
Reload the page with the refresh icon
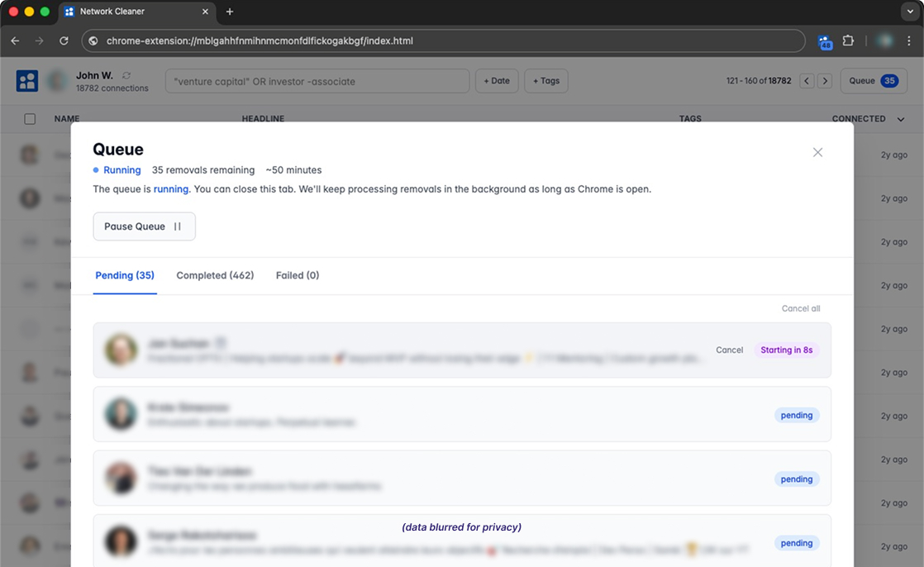tap(64, 40)
